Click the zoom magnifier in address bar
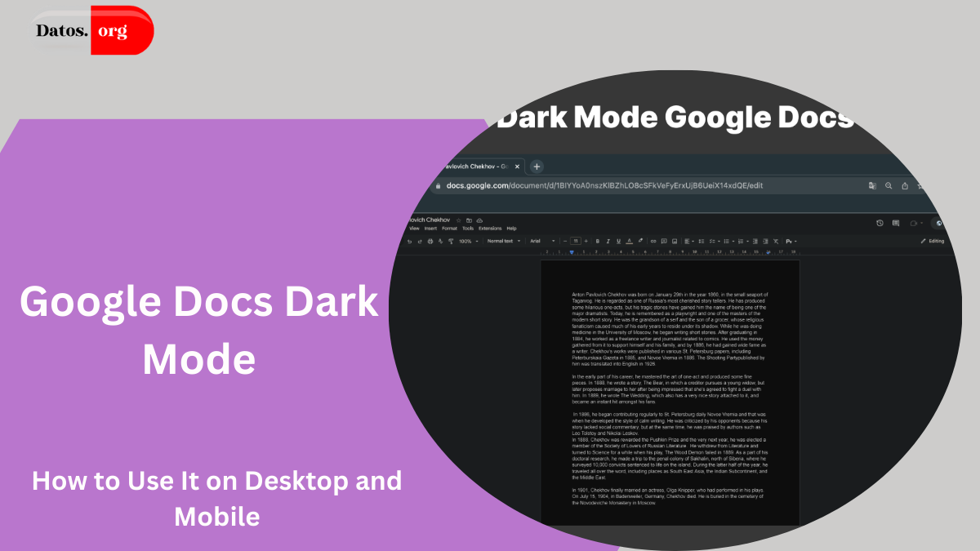Image resolution: width=980 pixels, height=551 pixels. pyautogui.click(x=889, y=186)
